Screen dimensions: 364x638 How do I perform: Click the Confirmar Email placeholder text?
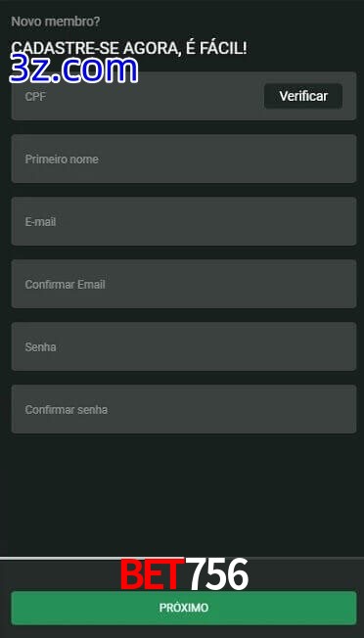click(x=66, y=285)
